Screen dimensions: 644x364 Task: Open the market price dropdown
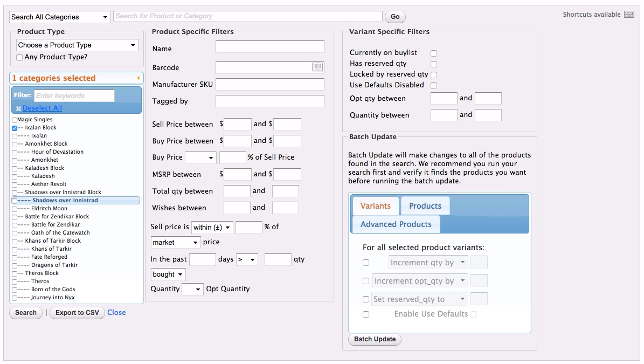[x=176, y=242]
